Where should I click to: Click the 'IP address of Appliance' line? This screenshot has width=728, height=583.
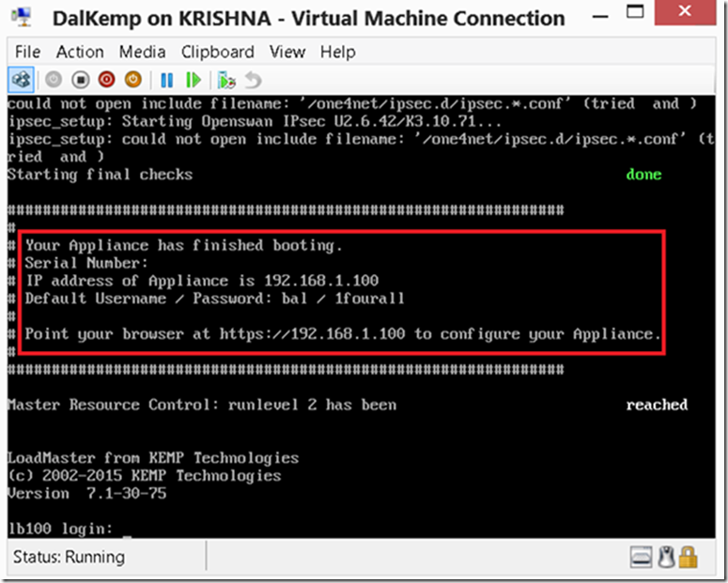tap(202, 281)
